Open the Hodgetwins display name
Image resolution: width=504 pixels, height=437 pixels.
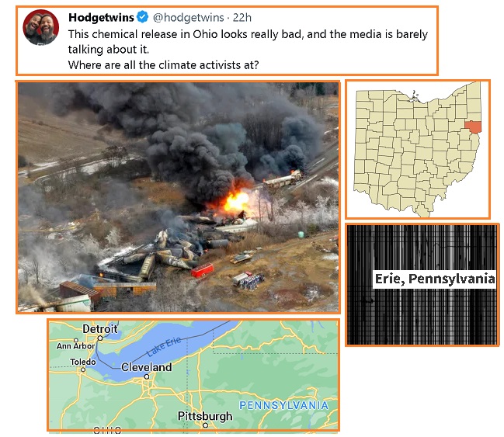(x=101, y=17)
